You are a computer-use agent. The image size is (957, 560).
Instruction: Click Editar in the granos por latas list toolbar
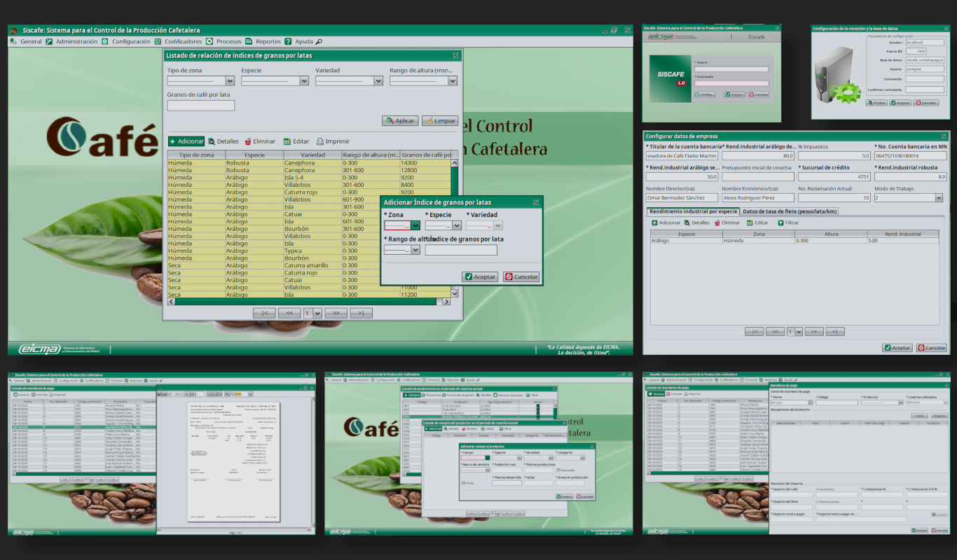tap(296, 141)
